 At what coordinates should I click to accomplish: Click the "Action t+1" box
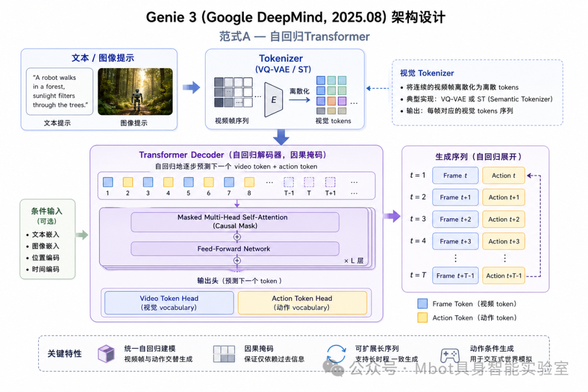504,197
